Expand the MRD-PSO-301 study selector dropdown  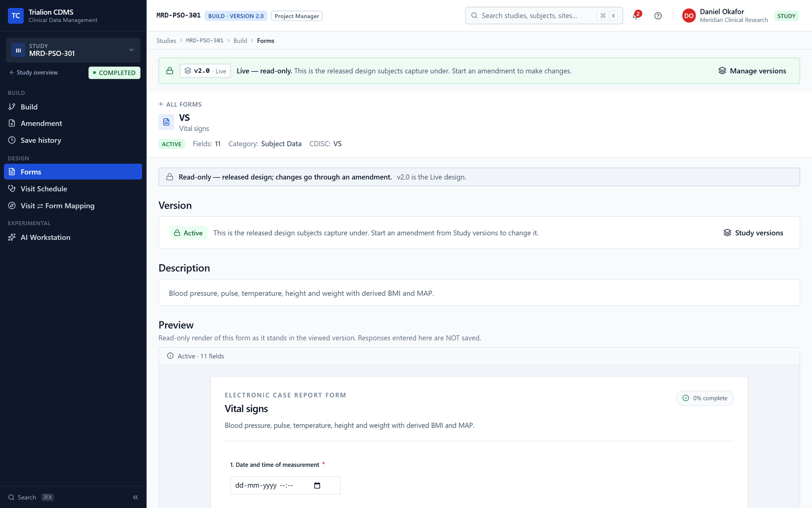73,50
